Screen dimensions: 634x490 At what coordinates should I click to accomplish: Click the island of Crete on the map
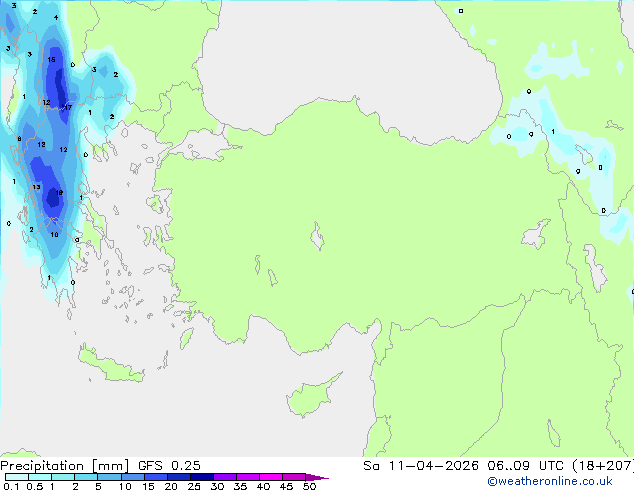[x=110, y=366]
